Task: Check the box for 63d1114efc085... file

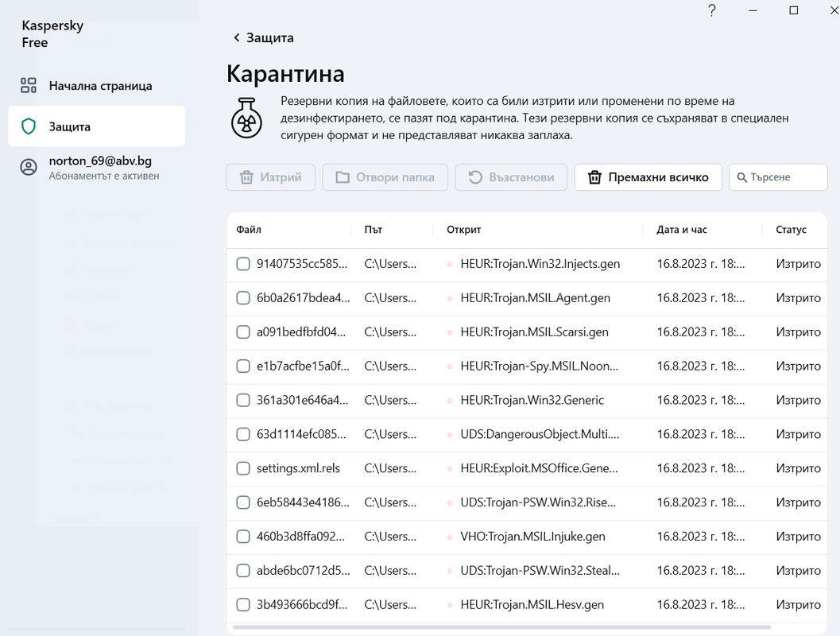Action: pos(243,434)
